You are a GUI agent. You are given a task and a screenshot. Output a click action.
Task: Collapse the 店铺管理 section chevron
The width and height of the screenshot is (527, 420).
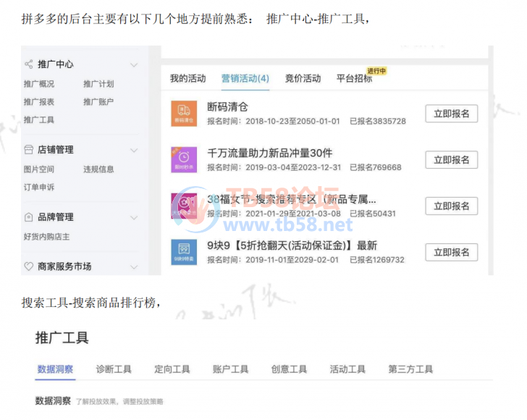tap(134, 150)
